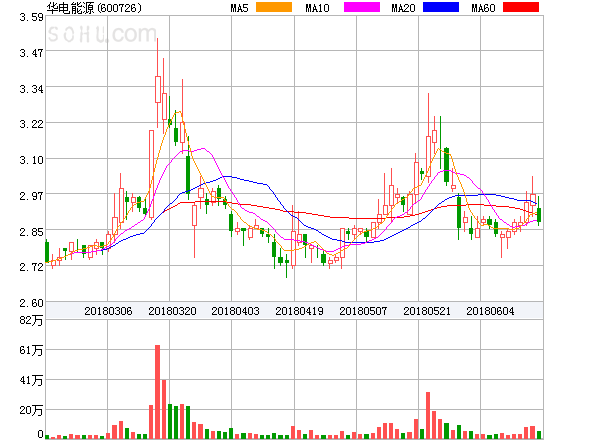Click the MA20 legend label

click(403, 8)
